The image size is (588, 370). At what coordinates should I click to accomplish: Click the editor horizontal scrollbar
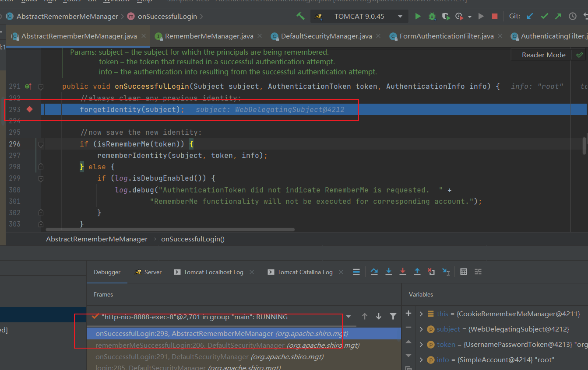click(170, 230)
